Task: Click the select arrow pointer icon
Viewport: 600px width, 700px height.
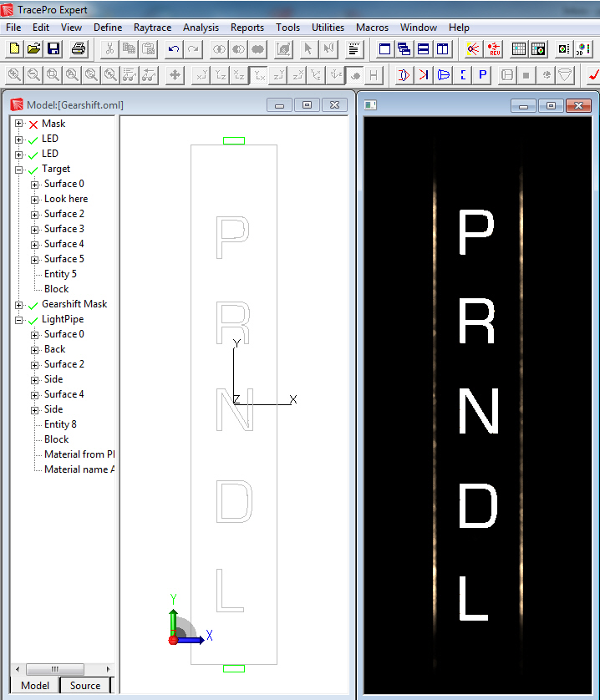Action: click(x=308, y=48)
